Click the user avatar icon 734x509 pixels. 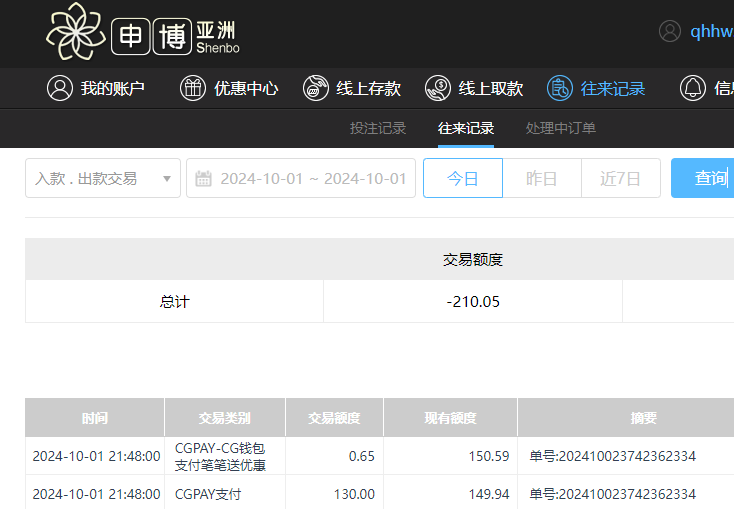pos(669,31)
